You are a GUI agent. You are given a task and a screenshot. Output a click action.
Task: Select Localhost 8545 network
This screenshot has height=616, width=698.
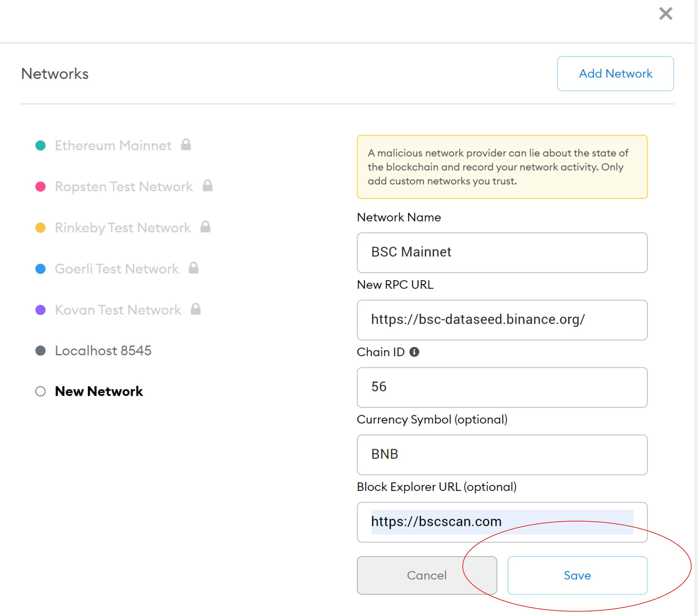click(103, 350)
